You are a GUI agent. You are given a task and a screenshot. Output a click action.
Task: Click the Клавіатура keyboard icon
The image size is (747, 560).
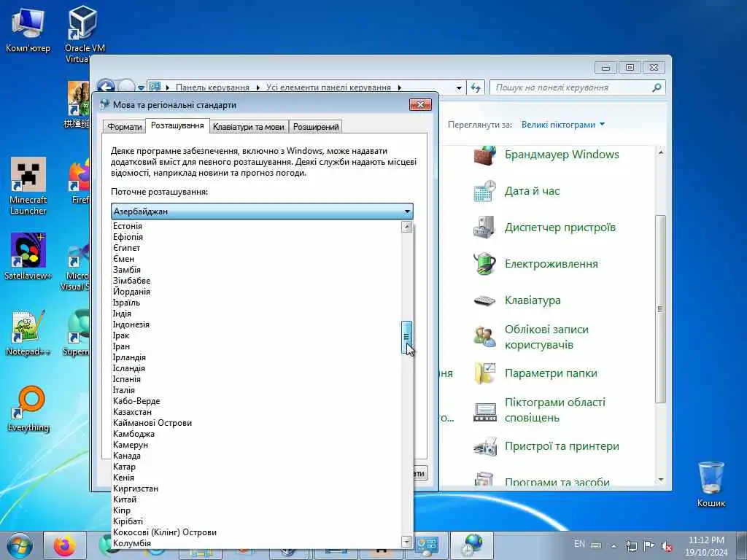(x=484, y=300)
